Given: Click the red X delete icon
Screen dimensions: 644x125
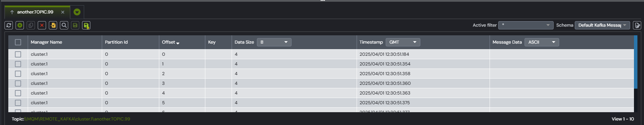Looking at the screenshot, I should (x=42, y=25).
